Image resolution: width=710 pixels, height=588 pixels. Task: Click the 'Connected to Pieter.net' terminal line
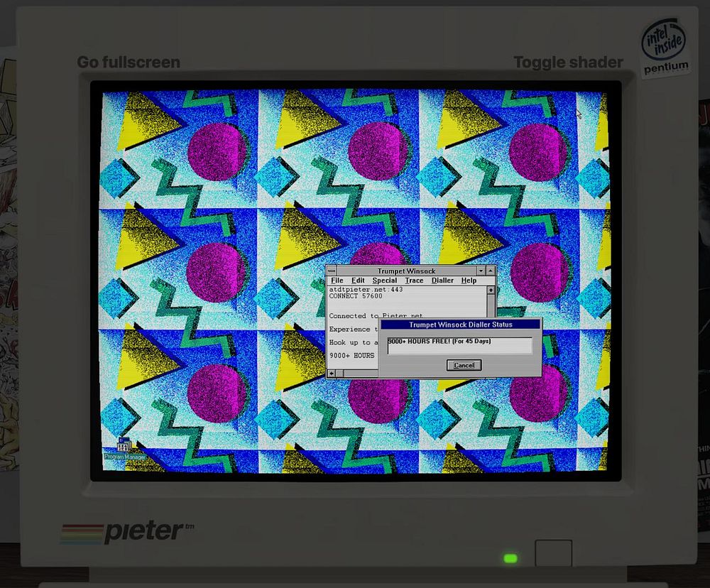click(x=376, y=316)
